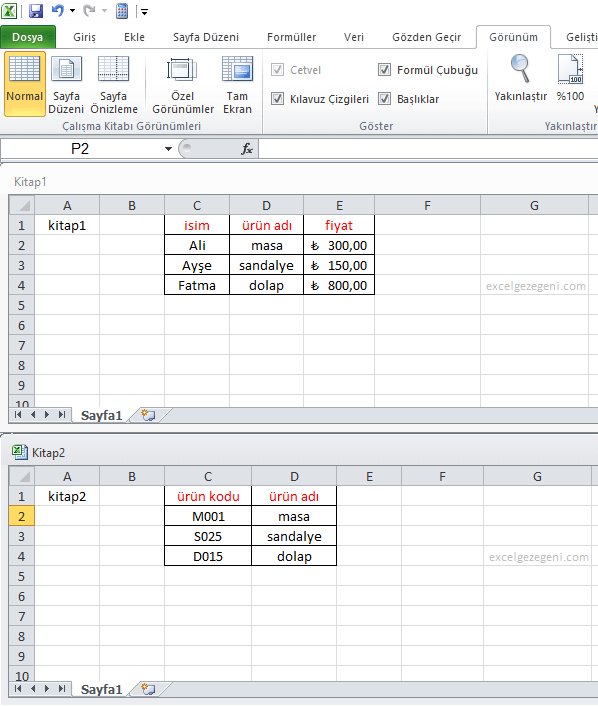
Task: Open the Undo history dropdown arrow
Action: tap(72, 11)
